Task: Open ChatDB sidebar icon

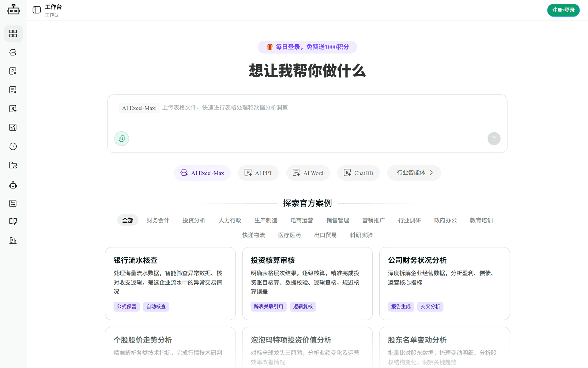Action: tap(13, 109)
